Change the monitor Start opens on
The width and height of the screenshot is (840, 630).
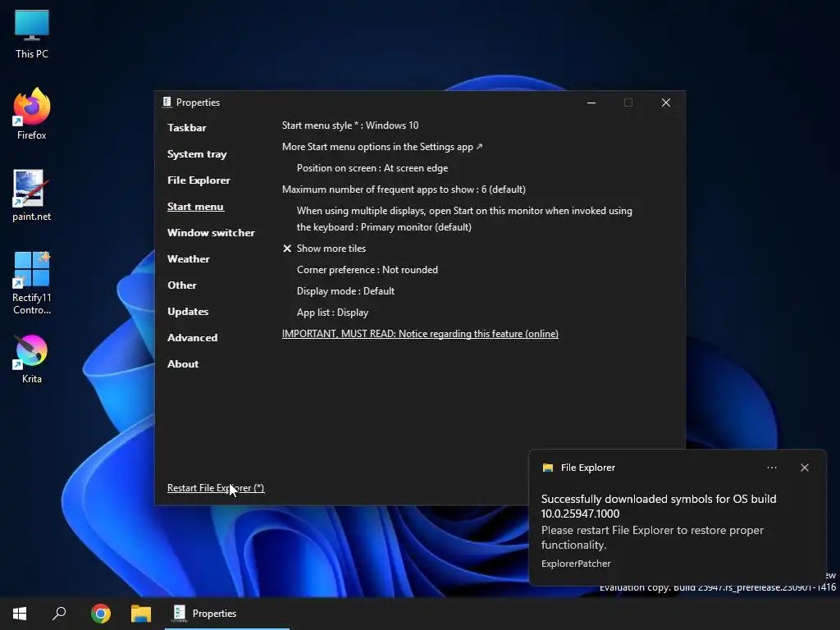point(464,219)
